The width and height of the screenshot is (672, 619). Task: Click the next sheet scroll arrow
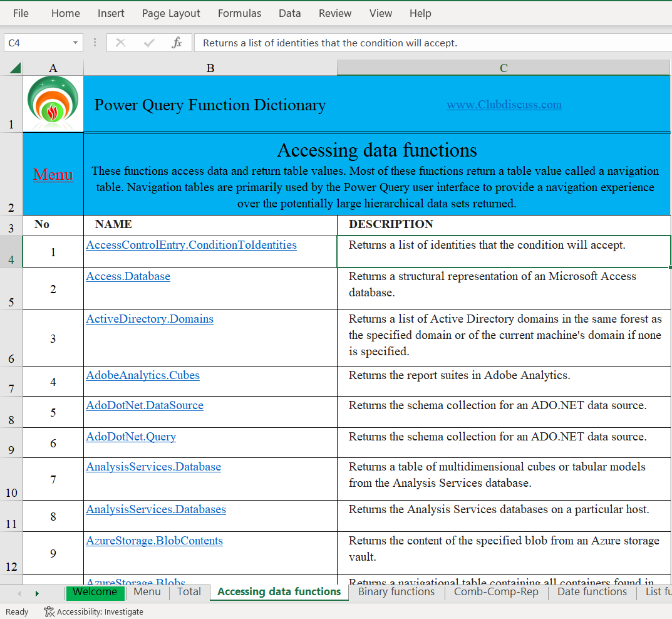tap(37, 593)
